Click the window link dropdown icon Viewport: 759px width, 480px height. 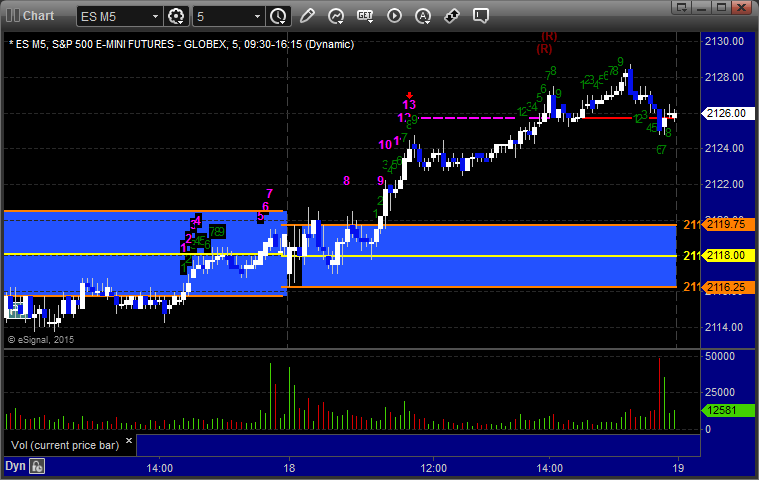pyautogui.click(x=682, y=7)
